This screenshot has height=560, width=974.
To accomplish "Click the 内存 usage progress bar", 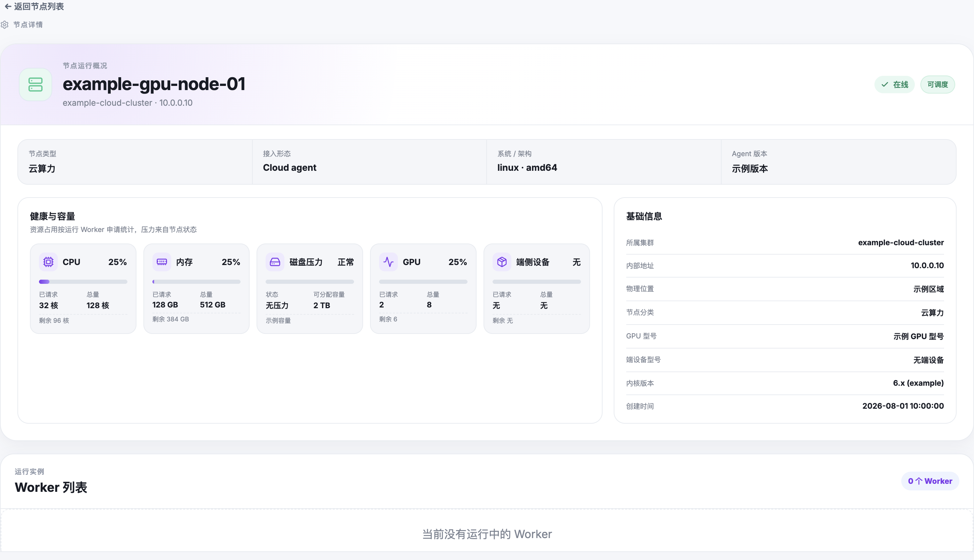I will (196, 282).
